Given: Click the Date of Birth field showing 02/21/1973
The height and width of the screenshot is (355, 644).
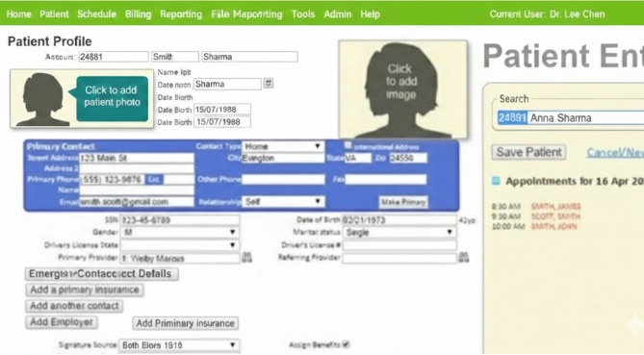Looking at the screenshot, I should click(x=399, y=220).
